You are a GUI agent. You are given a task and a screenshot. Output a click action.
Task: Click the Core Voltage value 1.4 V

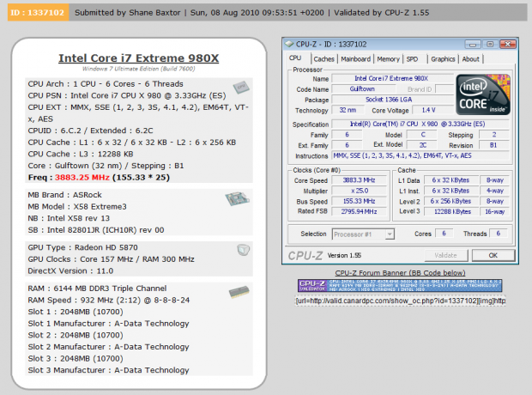(x=432, y=110)
